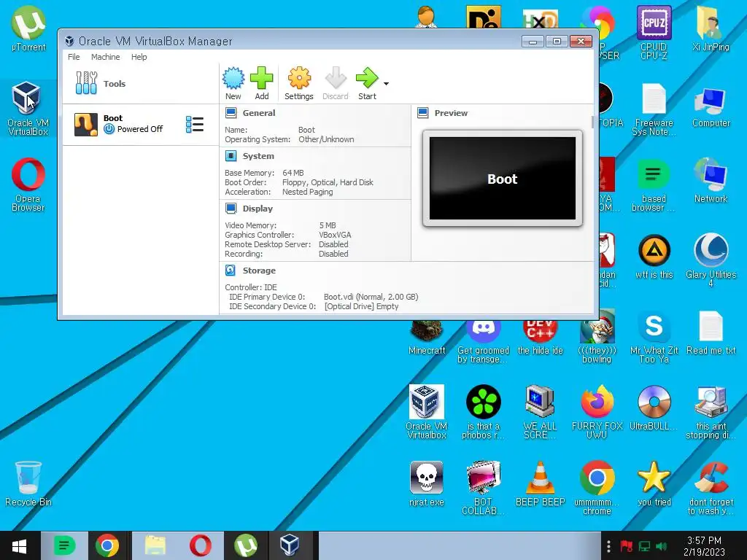Click the Boot.vdi storage entry text

tap(371, 297)
